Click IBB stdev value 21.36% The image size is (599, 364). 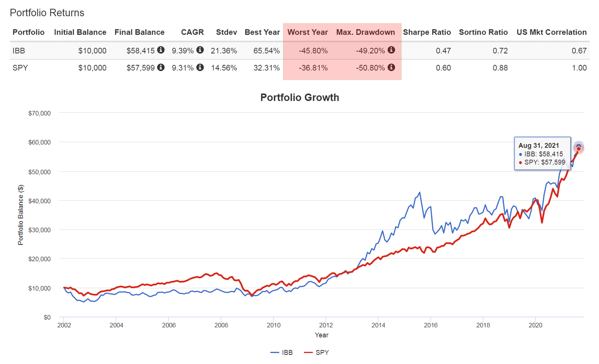[x=224, y=51]
